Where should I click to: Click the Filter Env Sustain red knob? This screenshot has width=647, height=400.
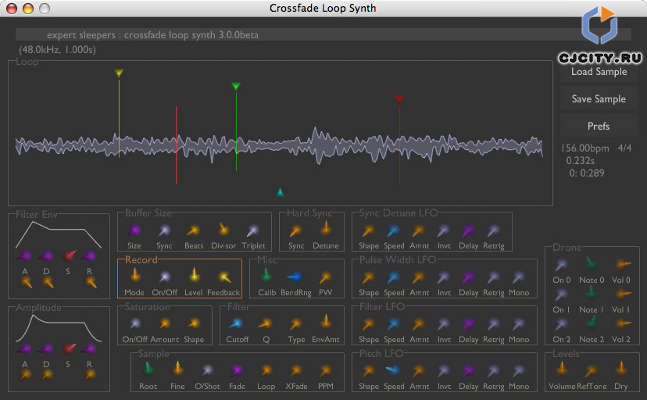pos(70,255)
